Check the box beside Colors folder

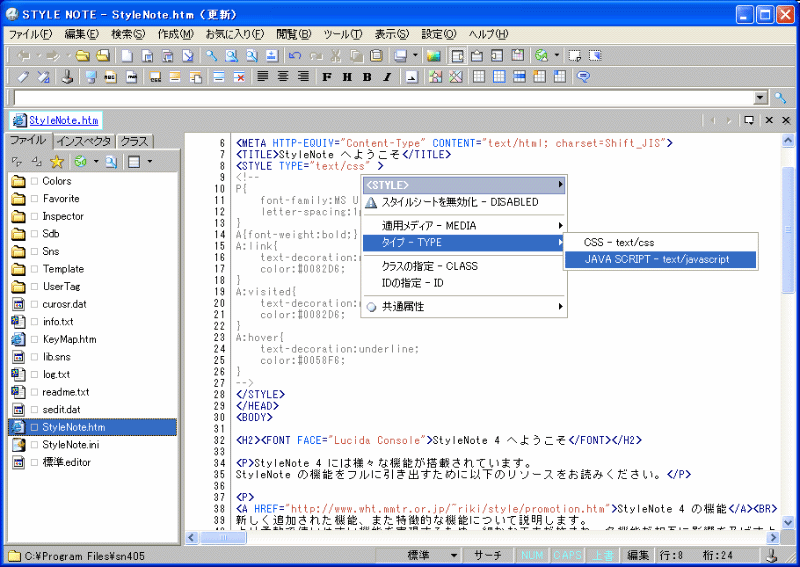click(34, 181)
